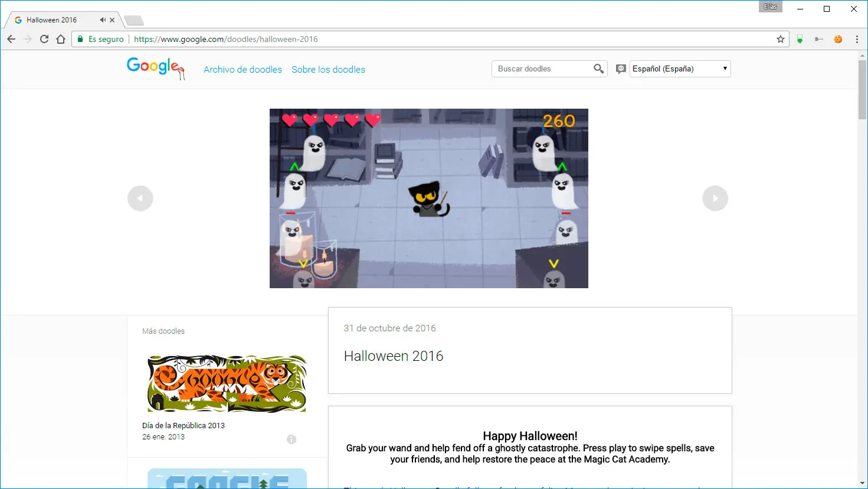Open the Día de la República 2013 link
Screen dimensions: 868x489
pos(184,425)
